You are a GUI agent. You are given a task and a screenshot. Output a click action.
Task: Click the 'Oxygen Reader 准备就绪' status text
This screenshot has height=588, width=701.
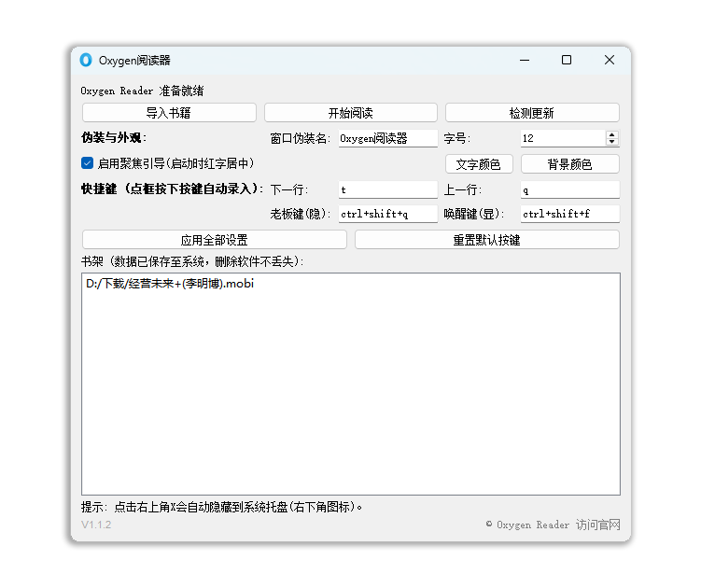tap(142, 91)
